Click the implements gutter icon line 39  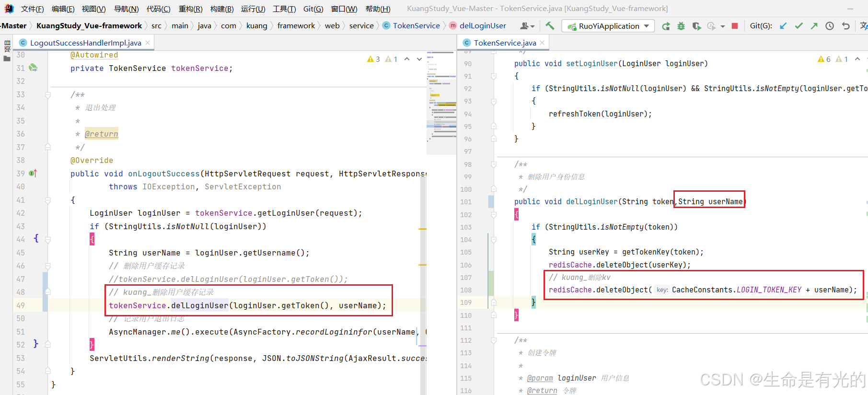click(33, 173)
